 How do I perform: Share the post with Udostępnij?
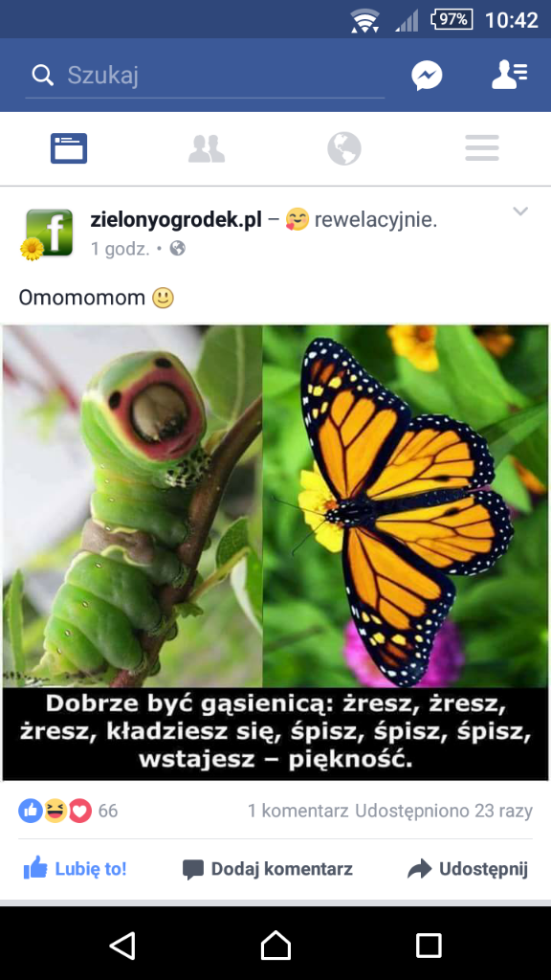point(467,869)
